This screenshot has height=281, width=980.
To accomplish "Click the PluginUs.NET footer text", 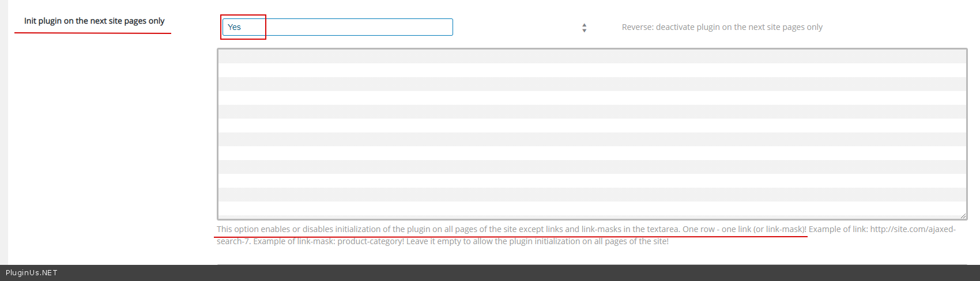I will pyautogui.click(x=32, y=273).
